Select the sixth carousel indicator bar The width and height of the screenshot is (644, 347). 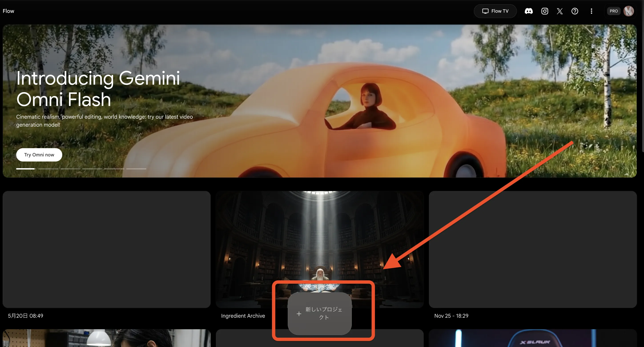pyautogui.click(x=136, y=169)
